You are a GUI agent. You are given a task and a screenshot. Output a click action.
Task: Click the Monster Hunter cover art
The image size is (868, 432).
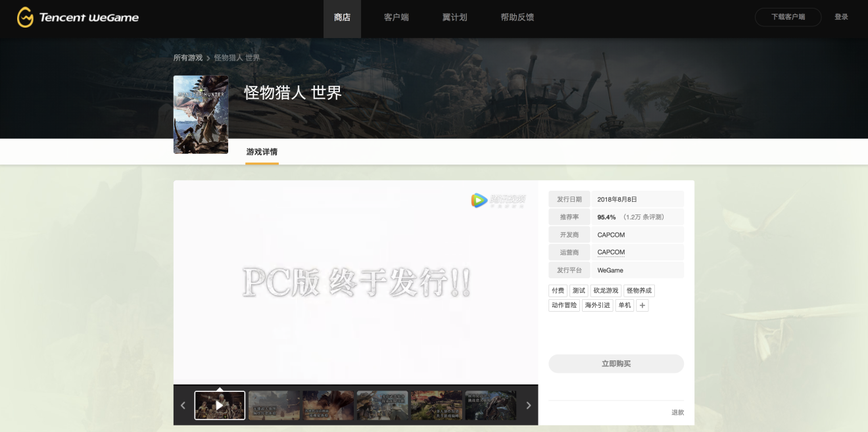click(x=201, y=114)
